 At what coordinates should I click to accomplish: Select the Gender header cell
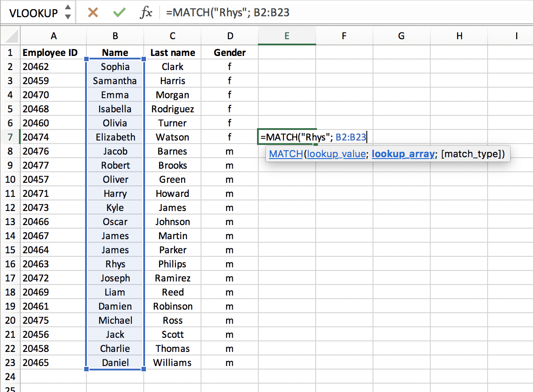[230, 52]
